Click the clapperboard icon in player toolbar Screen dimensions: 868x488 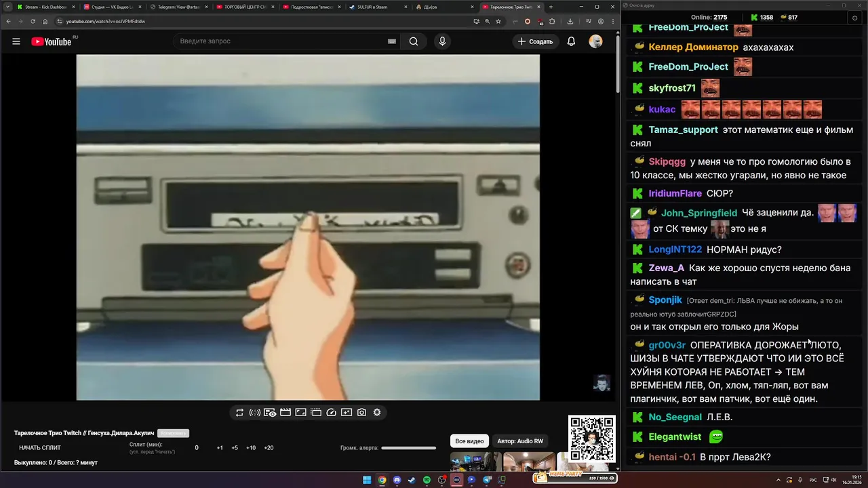pos(285,412)
